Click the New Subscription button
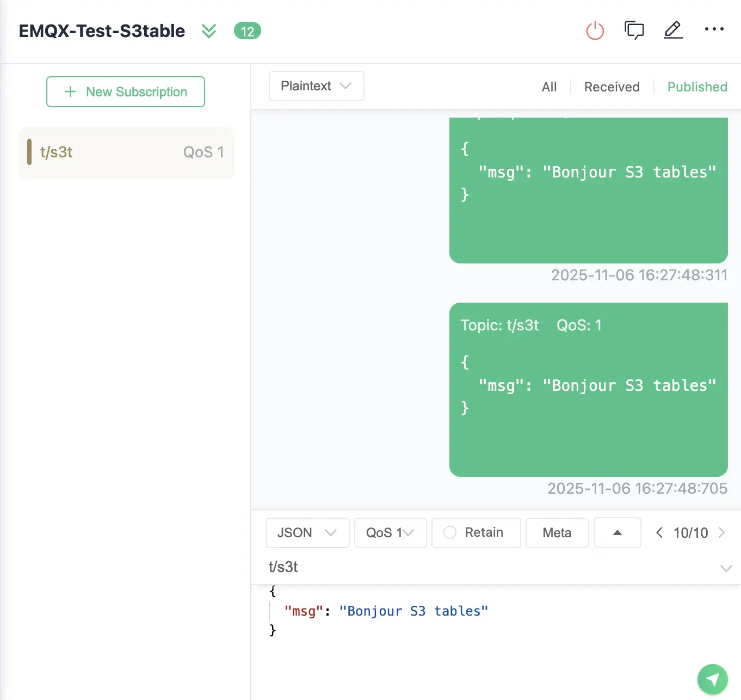Screen dimensions: 741x700 click(126, 92)
